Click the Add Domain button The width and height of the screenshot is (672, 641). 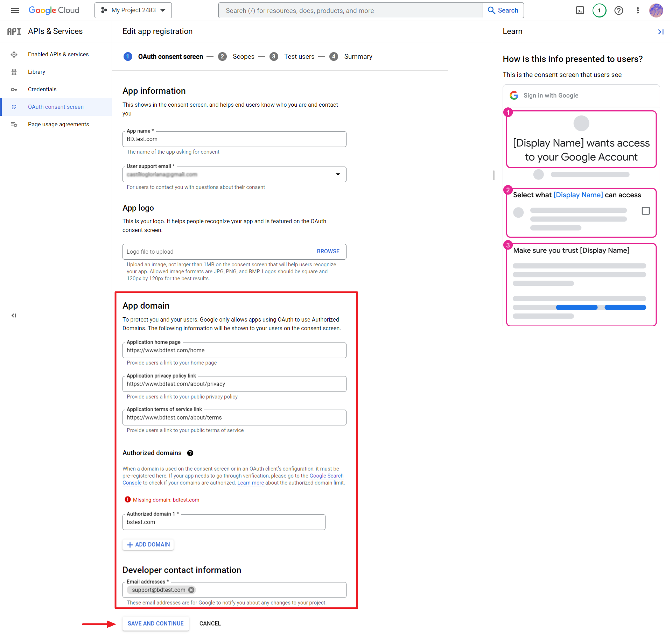(x=148, y=544)
